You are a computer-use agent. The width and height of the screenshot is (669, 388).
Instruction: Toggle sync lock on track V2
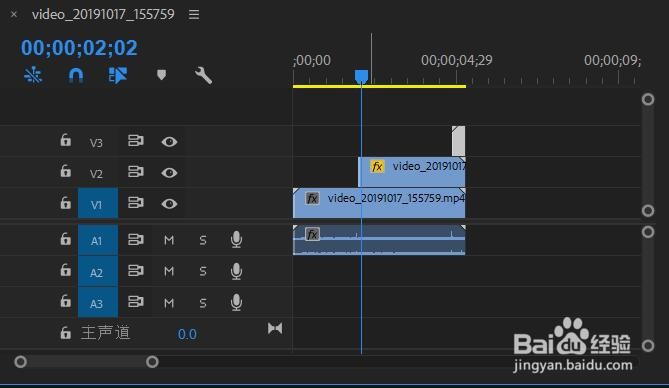tap(136, 172)
